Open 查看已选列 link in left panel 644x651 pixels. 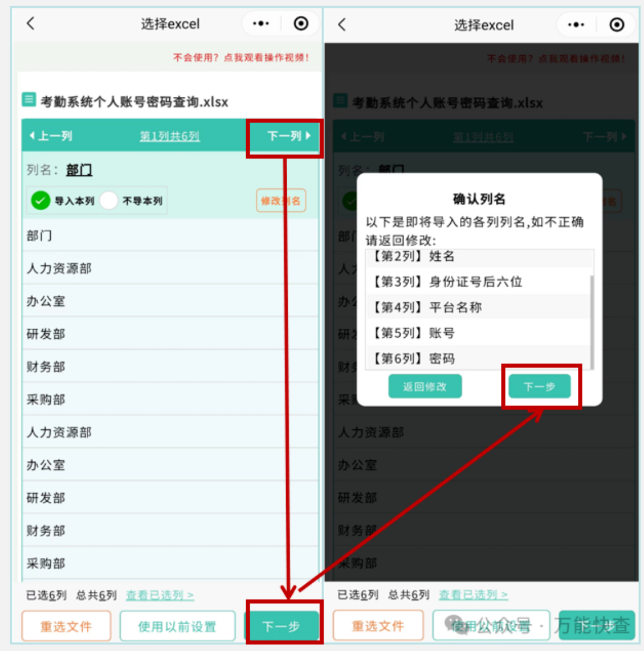(160, 595)
